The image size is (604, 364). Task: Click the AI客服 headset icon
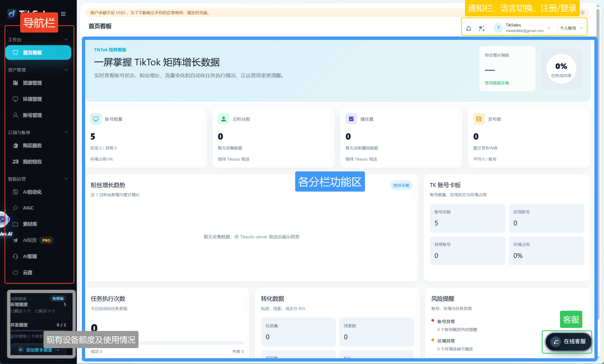[x=15, y=256]
